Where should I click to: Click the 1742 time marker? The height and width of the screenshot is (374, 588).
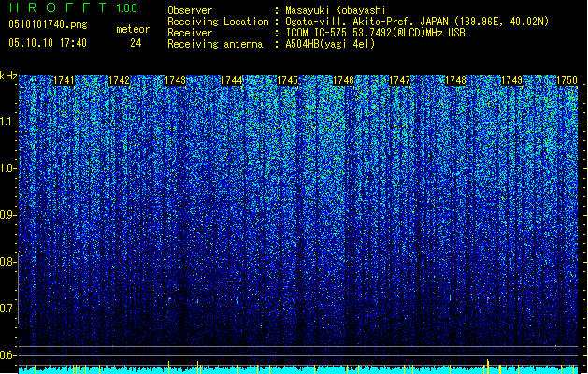tap(120, 80)
